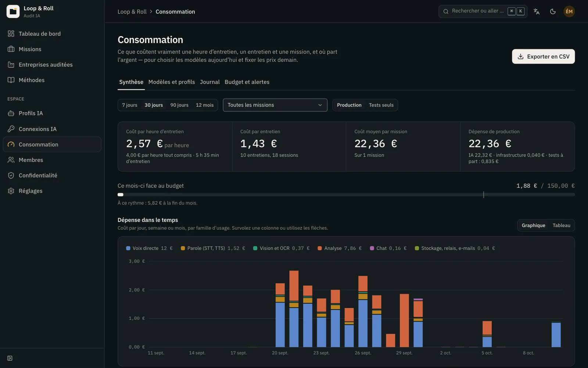Select the 12 mois period
Image resolution: width=588 pixels, height=368 pixels.
[x=205, y=105]
